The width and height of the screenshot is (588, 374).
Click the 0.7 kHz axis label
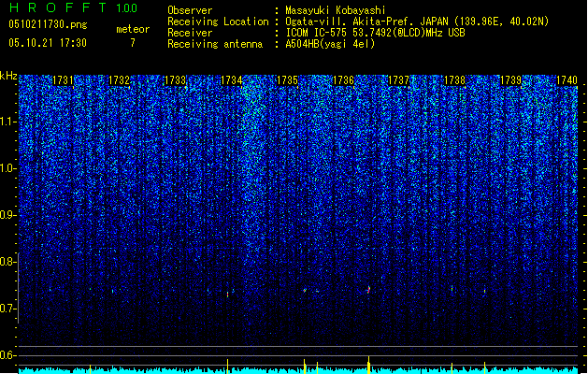(8, 309)
